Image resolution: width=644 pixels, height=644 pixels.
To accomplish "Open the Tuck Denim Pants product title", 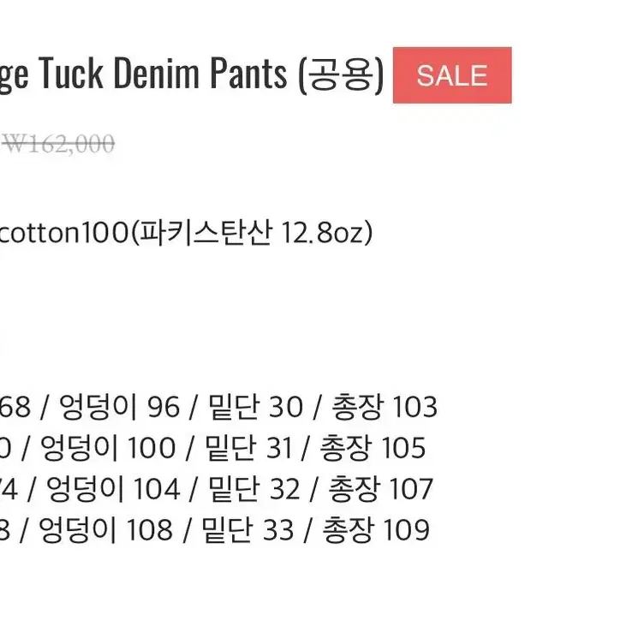I will [x=191, y=74].
